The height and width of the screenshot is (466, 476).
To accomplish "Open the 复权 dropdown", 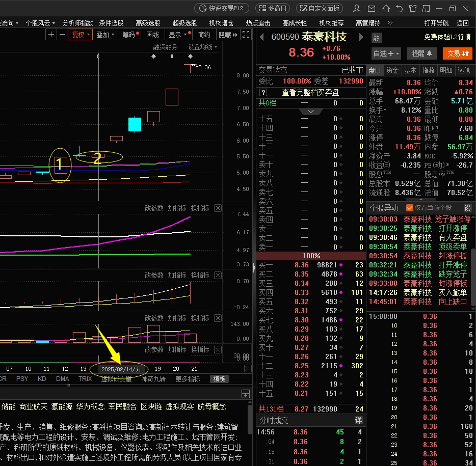I will pos(80,35).
